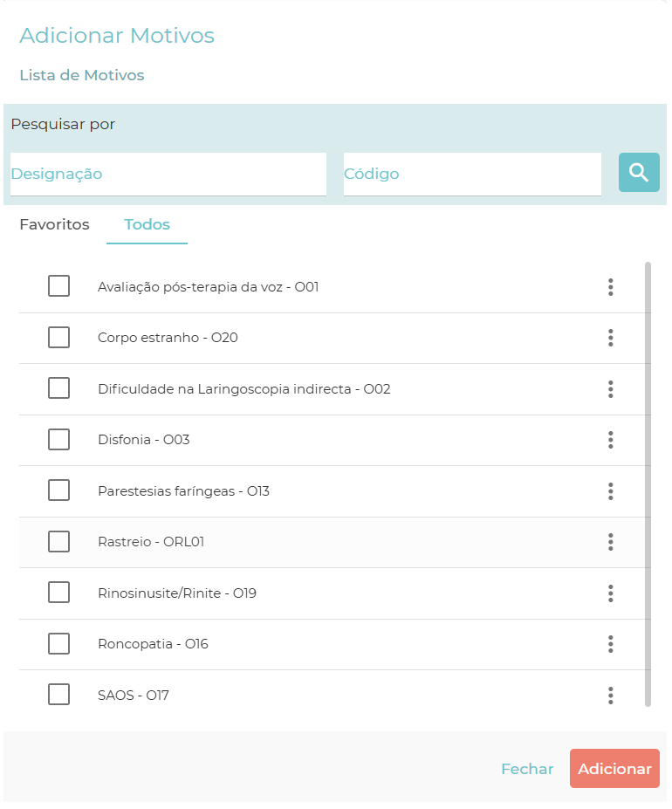This screenshot has width=672, height=809.
Task: Expand options for Dificuldade na Laringoscopia indirecta
Action: 611,389
